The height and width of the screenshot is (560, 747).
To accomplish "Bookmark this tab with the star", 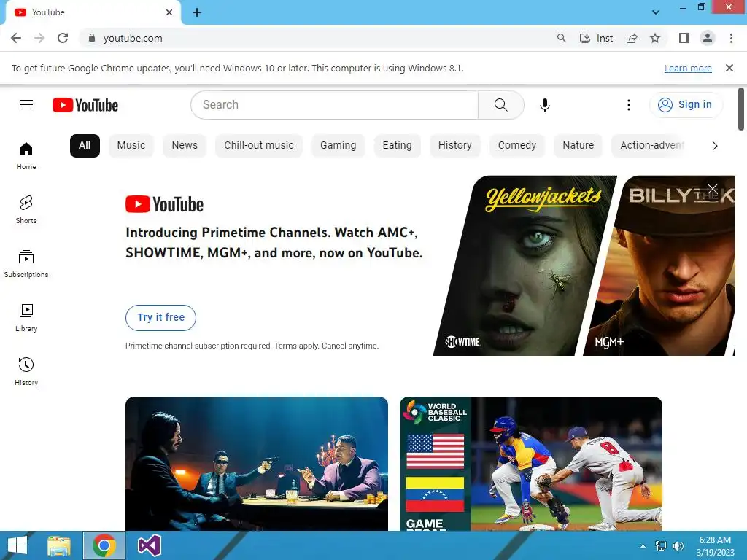I will click(655, 38).
